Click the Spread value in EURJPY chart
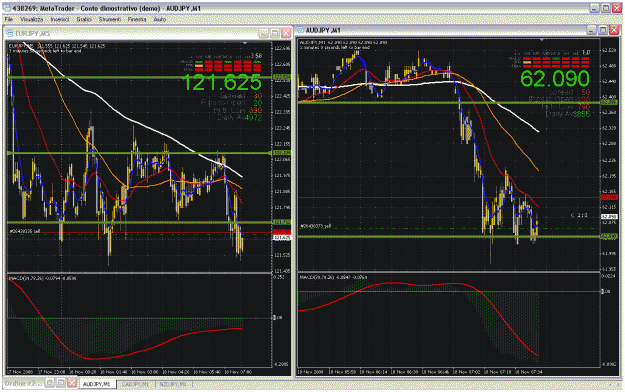 [258, 96]
